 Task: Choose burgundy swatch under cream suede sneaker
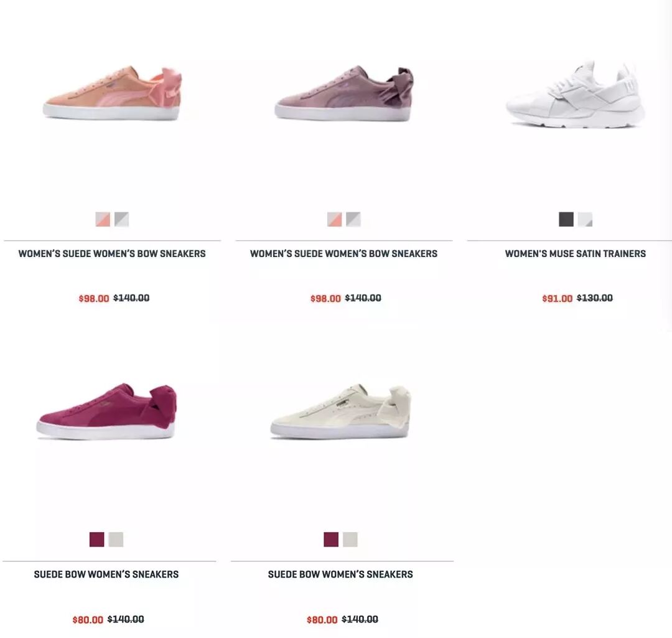pyautogui.click(x=331, y=540)
